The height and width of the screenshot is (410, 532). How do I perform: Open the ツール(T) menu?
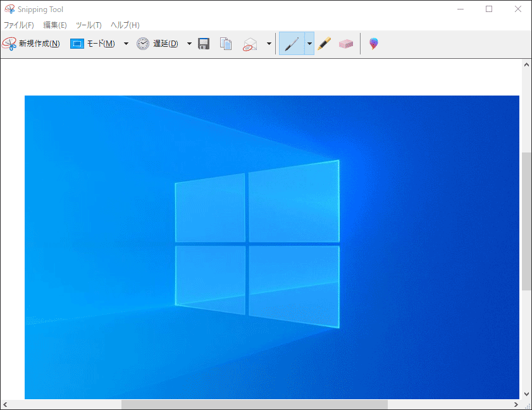tap(89, 25)
